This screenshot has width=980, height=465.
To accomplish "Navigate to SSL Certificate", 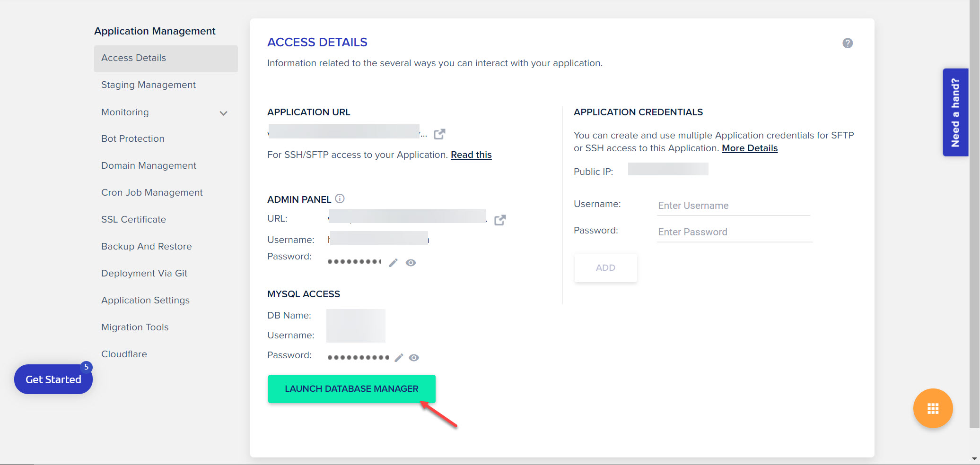I will 133,220.
